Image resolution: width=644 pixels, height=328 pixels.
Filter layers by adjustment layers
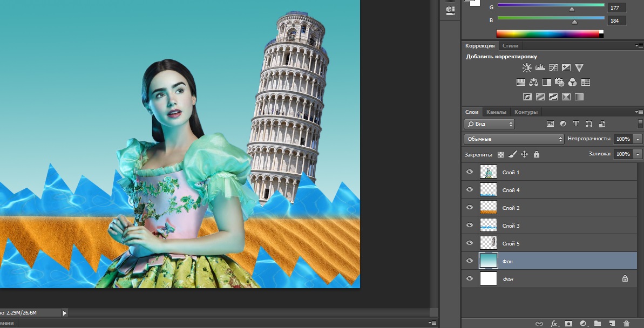563,124
